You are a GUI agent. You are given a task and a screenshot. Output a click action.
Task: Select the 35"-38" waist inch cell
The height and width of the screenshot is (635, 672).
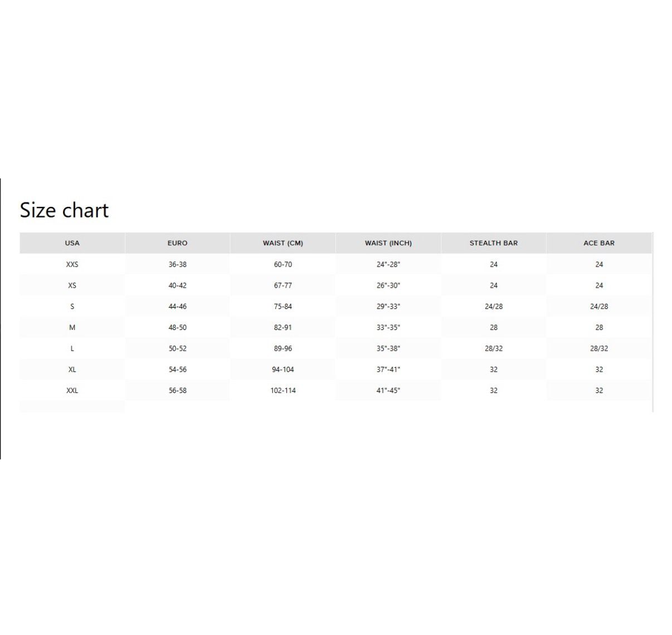click(x=388, y=348)
